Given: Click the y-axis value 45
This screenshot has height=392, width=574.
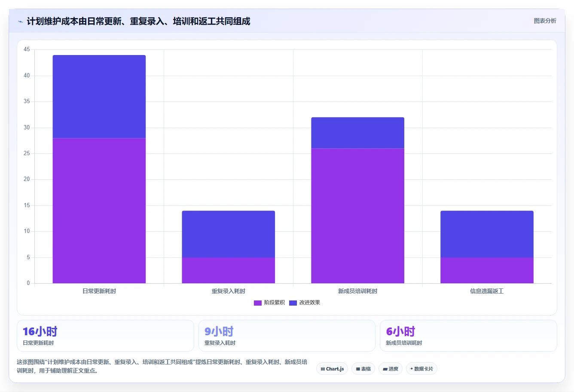Looking at the screenshot, I should coord(27,49).
